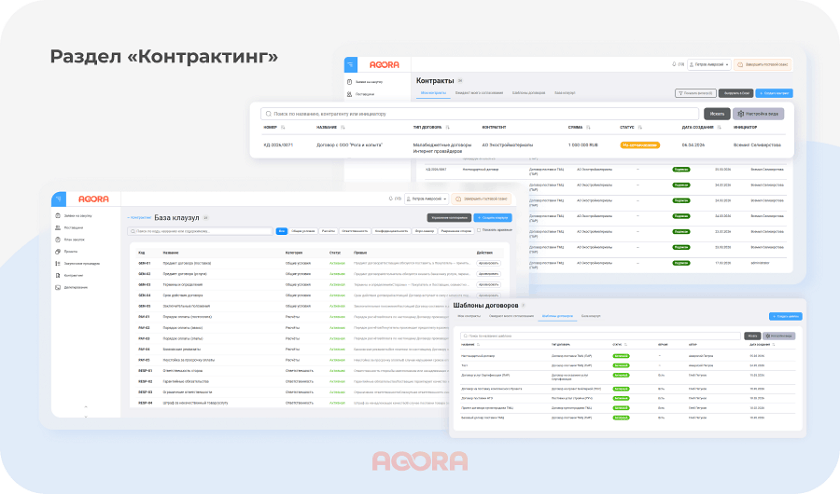Click Управление категориями button
Viewport: 840px width, 494px height.
(x=449, y=218)
